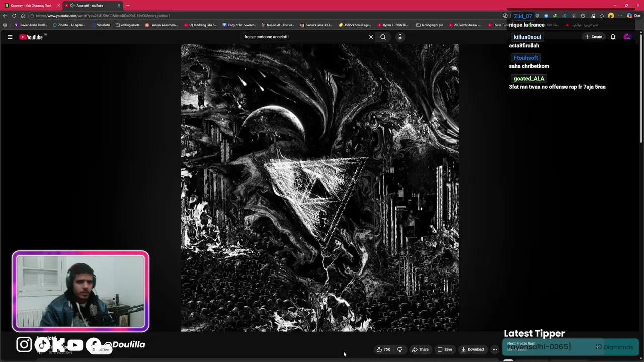The width and height of the screenshot is (644, 362).
Task: Save the video to a playlist
Action: click(444, 349)
